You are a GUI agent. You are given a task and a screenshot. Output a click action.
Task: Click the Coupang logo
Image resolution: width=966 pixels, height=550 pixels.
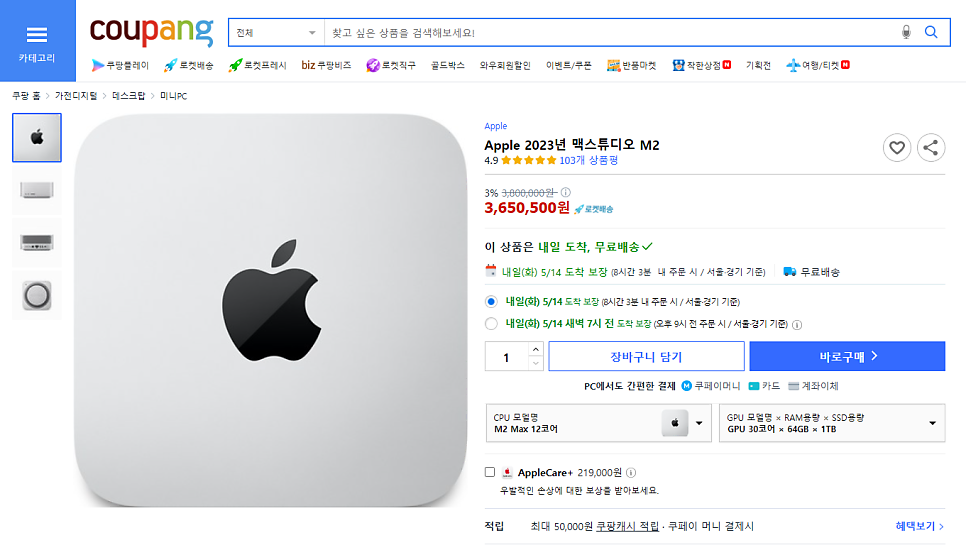152,31
